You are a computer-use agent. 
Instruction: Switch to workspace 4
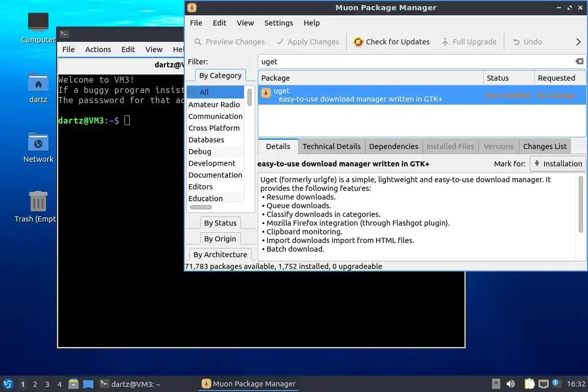[60, 384]
